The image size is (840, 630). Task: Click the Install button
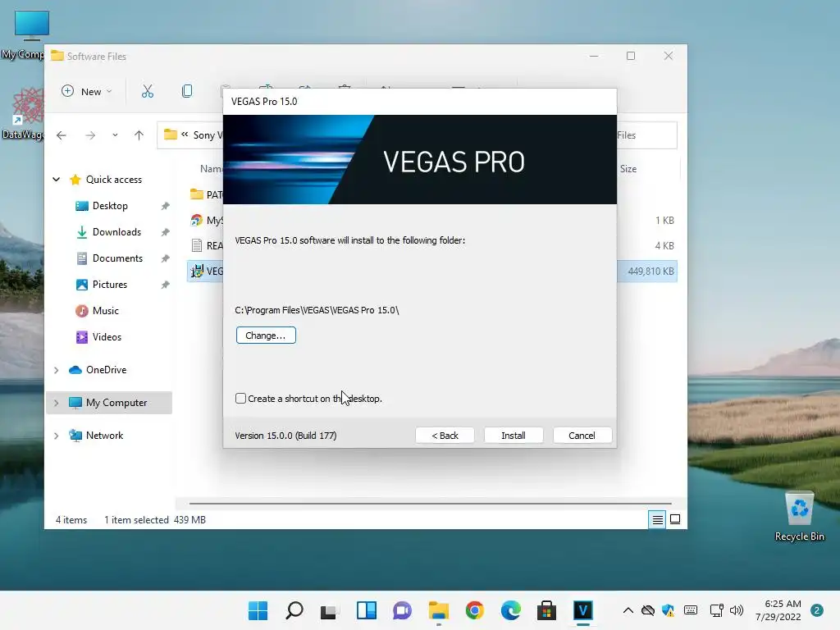click(x=514, y=435)
